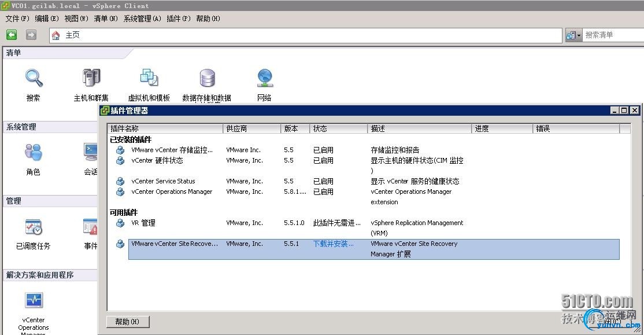Click the Home icon in address bar
Viewport: 644px width, 335px height.
pos(56,35)
